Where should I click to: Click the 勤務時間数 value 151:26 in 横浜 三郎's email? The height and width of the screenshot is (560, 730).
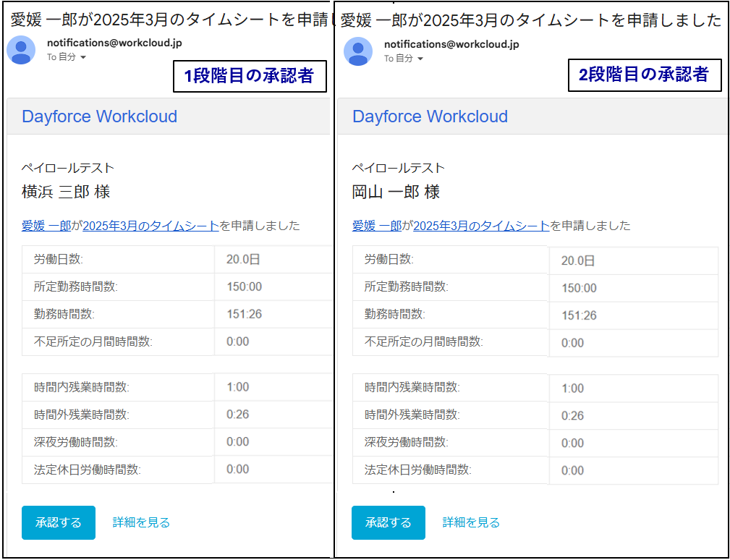coord(245,314)
